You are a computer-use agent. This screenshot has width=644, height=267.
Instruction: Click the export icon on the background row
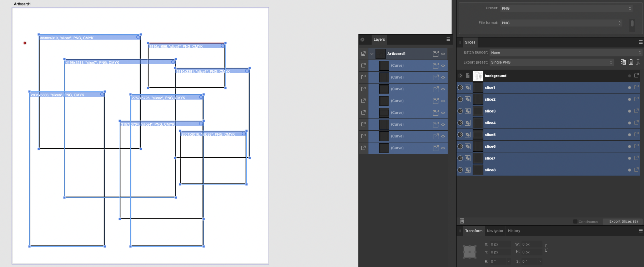pos(637,76)
